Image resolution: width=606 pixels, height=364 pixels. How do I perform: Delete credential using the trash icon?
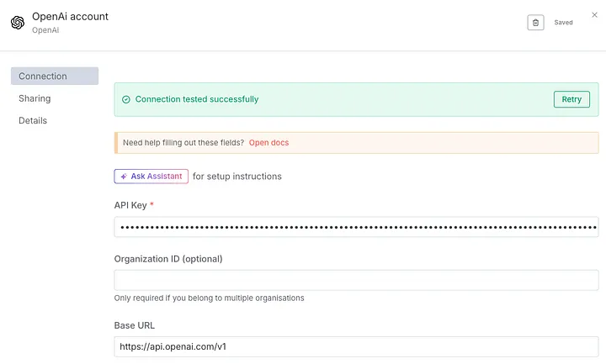tap(535, 23)
